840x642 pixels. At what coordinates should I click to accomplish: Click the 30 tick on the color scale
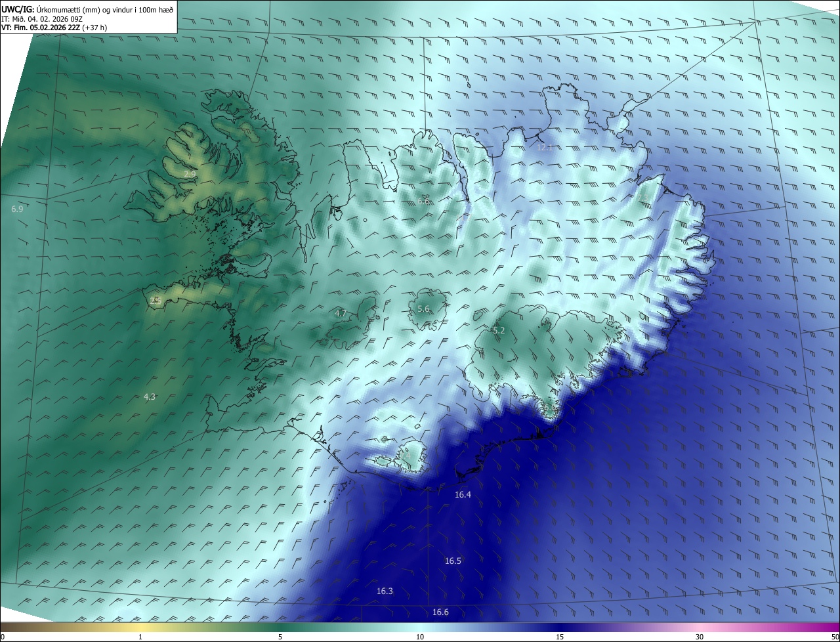[700, 637]
